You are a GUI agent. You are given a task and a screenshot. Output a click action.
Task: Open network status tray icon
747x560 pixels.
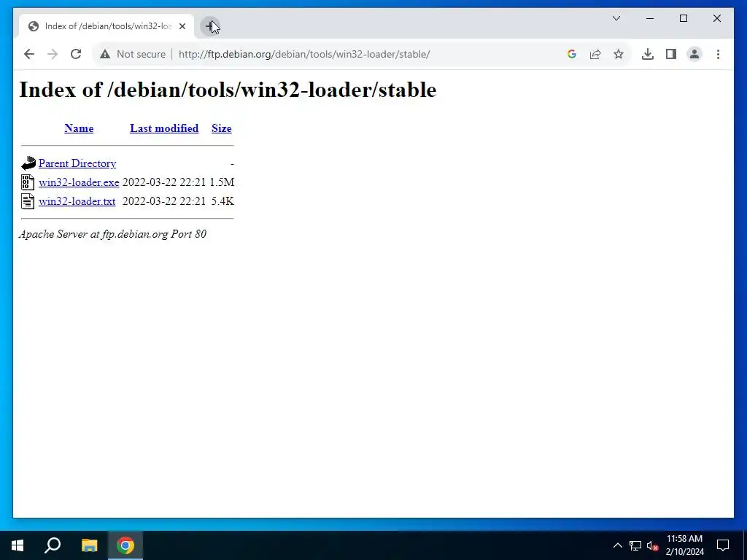635,545
